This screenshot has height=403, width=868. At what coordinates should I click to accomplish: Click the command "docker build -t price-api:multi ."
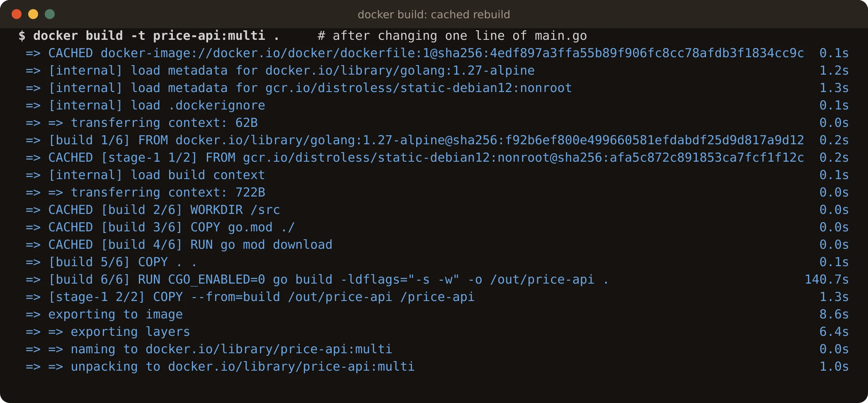coord(156,36)
